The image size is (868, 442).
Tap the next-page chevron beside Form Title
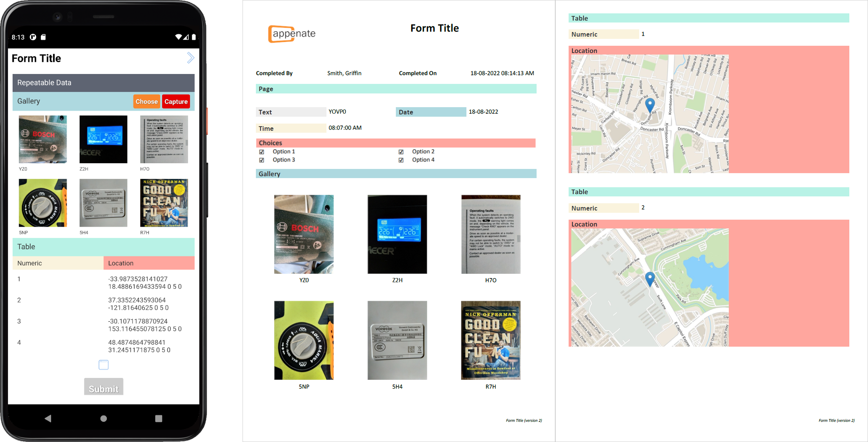pos(191,58)
